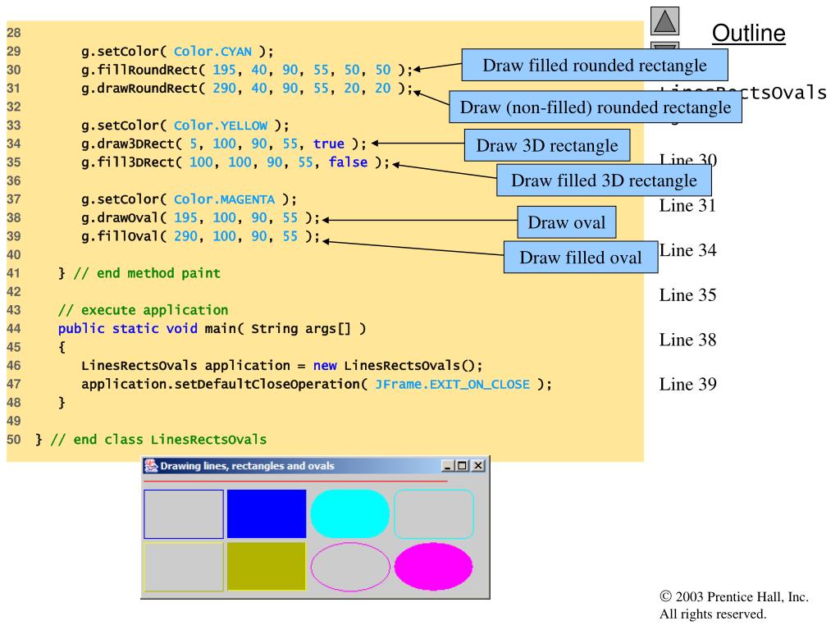The height and width of the screenshot is (630, 840).
Task: Click the comment "// end class LinesRectsOvals"
Action: coord(158,440)
